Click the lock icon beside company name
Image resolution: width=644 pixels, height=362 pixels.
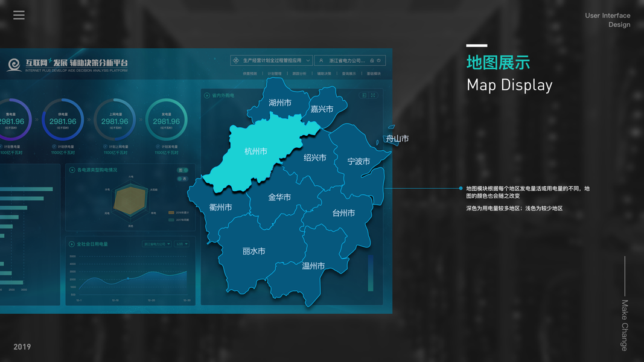point(372,60)
